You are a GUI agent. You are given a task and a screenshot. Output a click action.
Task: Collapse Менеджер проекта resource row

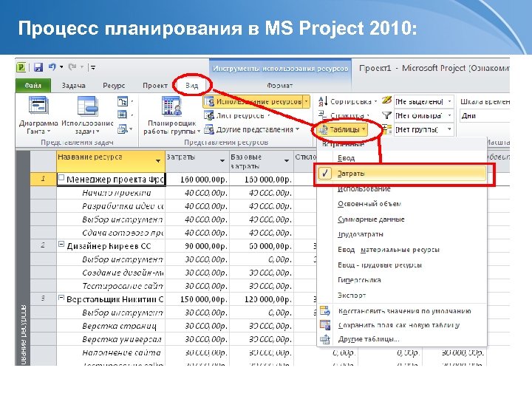tap(61, 177)
